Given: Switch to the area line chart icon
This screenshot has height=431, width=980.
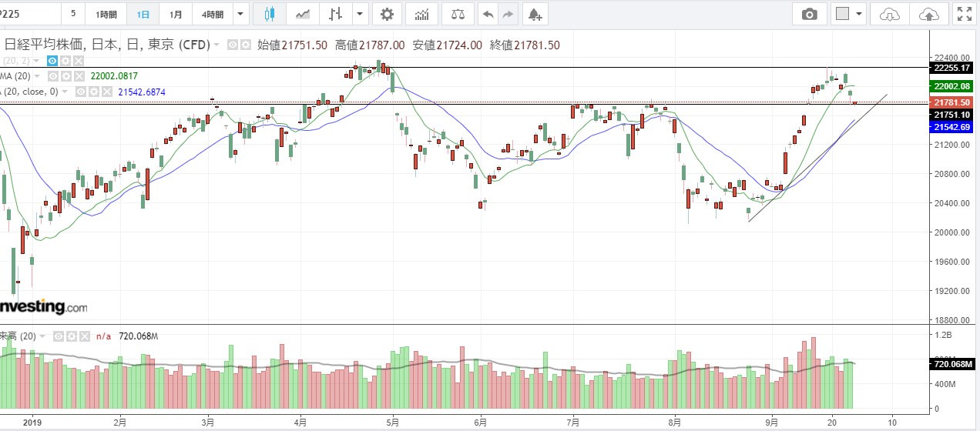Looking at the screenshot, I should pos(304,14).
